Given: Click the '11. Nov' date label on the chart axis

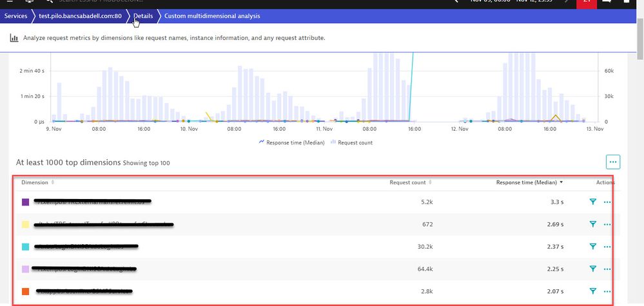Looking at the screenshot, I should tap(324, 129).
